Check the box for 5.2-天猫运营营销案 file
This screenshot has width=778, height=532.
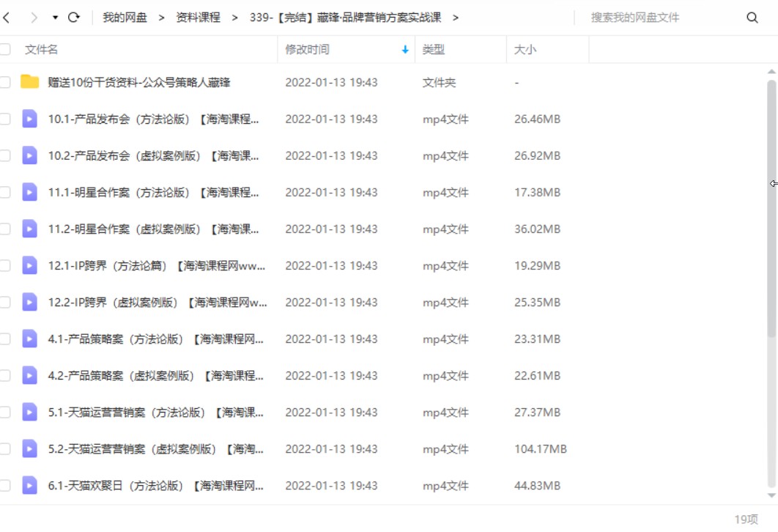(x=5, y=449)
